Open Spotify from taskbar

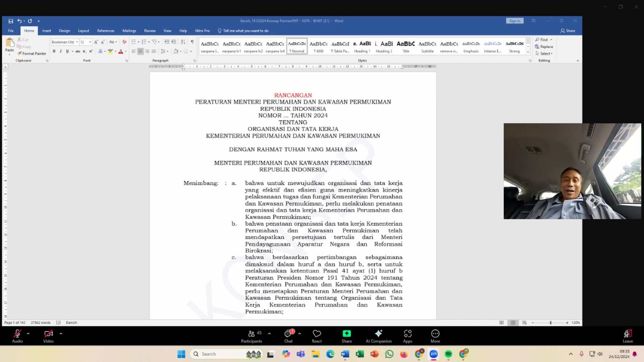[448, 354]
